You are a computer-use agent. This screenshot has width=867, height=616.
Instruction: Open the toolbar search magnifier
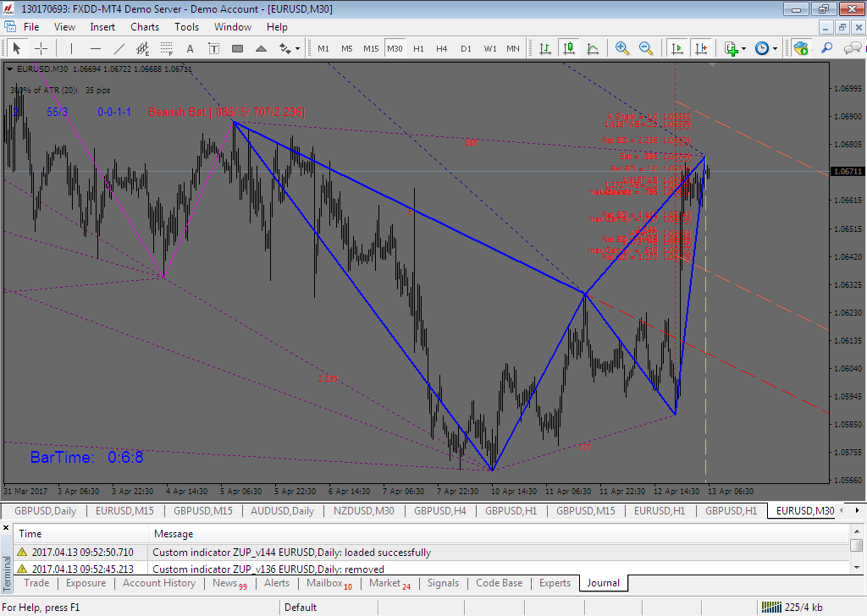pyautogui.click(x=826, y=48)
